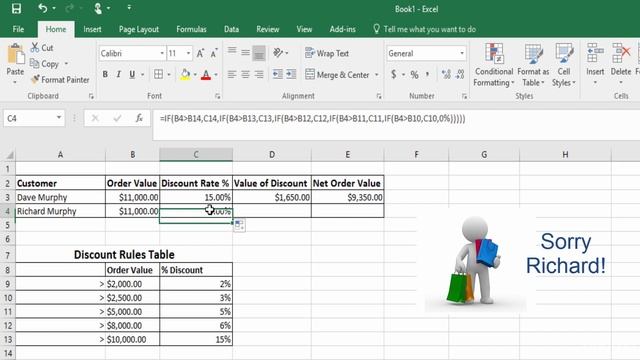
Task: Cut the selected cell
Action: point(42,48)
